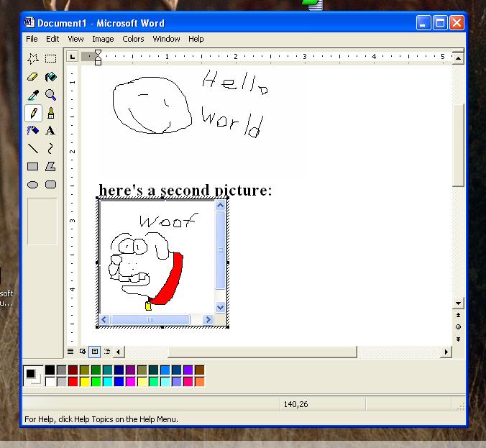This screenshot has height=448, width=486.
Task: Switch to Normal view button
Action: (70, 352)
